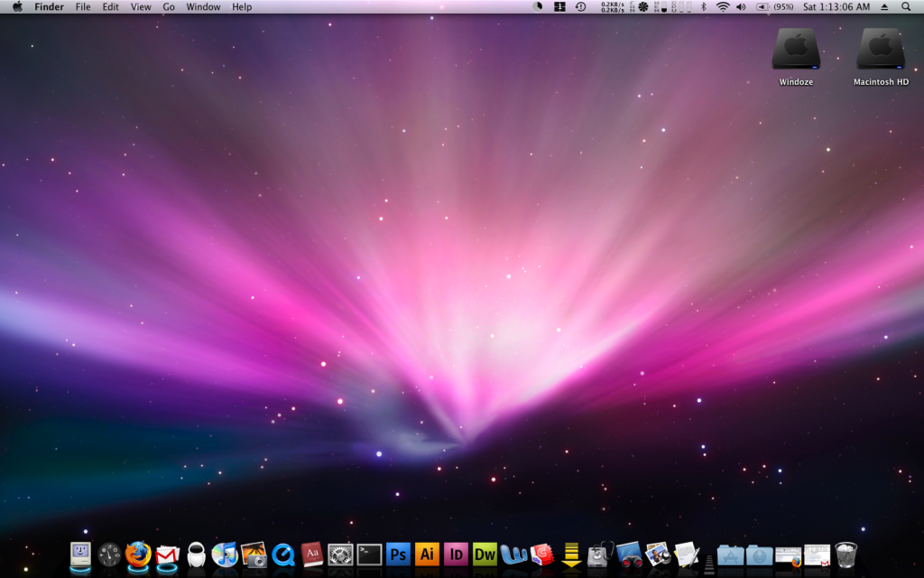Screen dimensions: 924x578
Task: Open the Go menu
Action: [169, 7]
